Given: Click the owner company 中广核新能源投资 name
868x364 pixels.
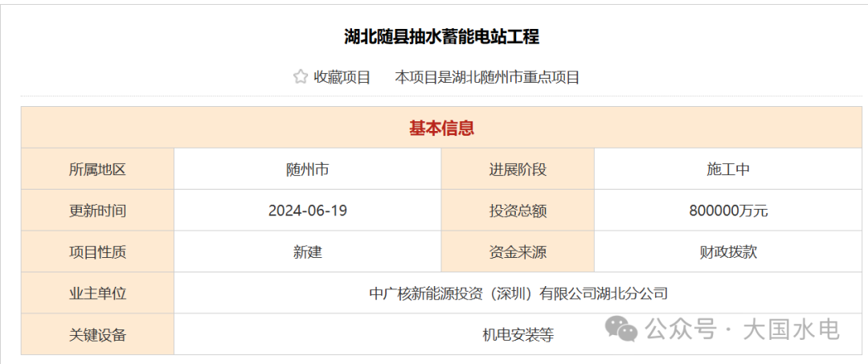Looking at the screenshot, I should (x=518, y=293).
